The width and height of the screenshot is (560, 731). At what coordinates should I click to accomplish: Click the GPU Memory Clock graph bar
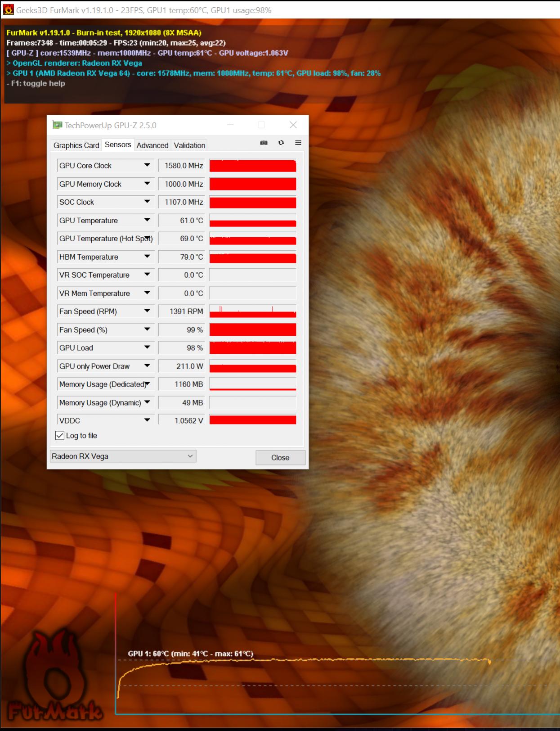253,184
